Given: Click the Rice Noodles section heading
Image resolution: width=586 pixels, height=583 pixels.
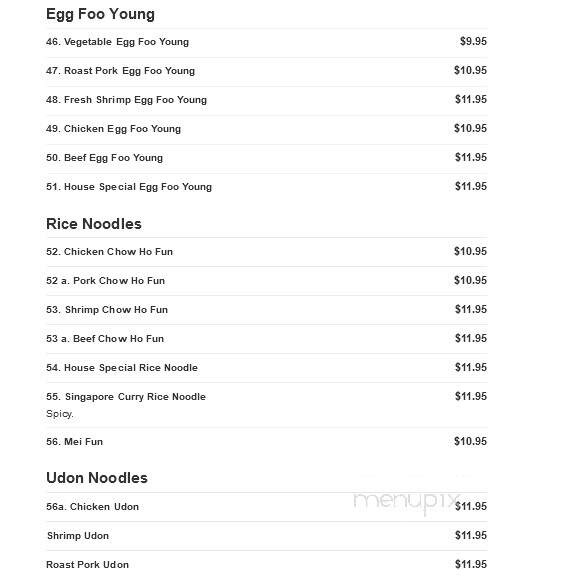Looking at the screenshot, I should coord(94,224).
